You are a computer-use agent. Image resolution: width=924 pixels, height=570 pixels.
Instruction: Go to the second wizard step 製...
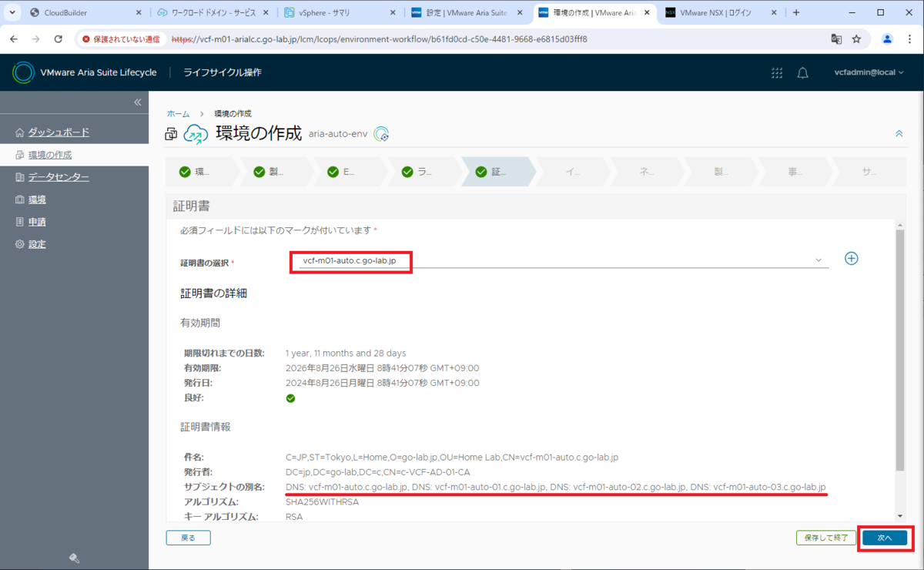pyautogui.click(x=276, y=172)
